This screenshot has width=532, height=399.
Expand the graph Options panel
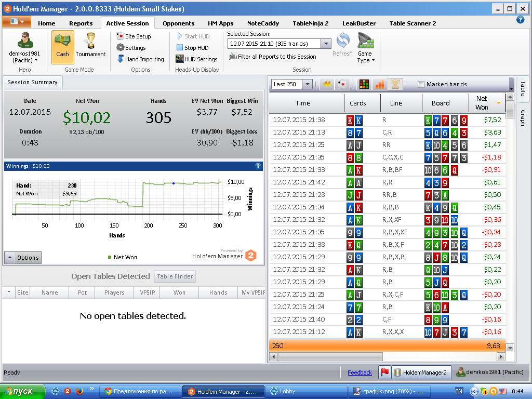23,258
